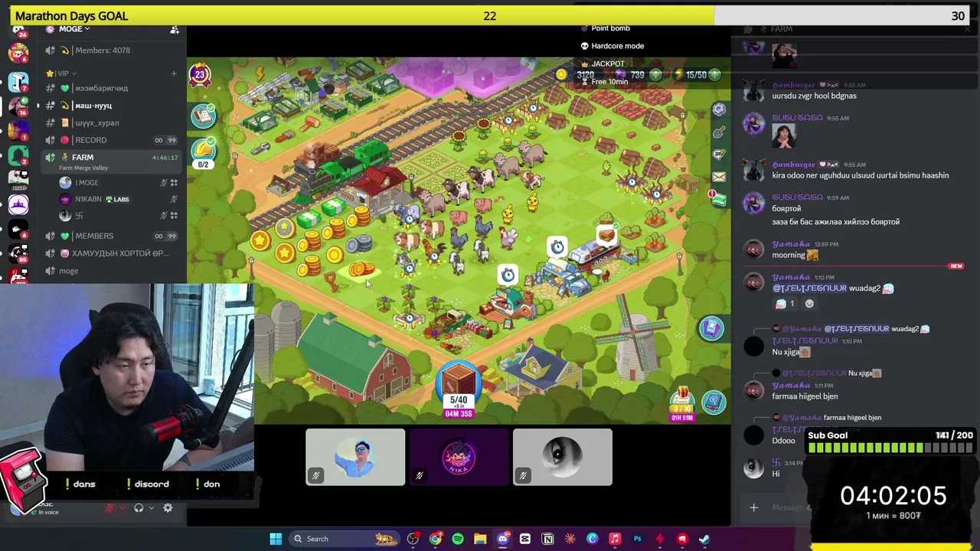Add attachment with the plus button
This screenshot has width=980, height=551.
[x=753, y=507]
